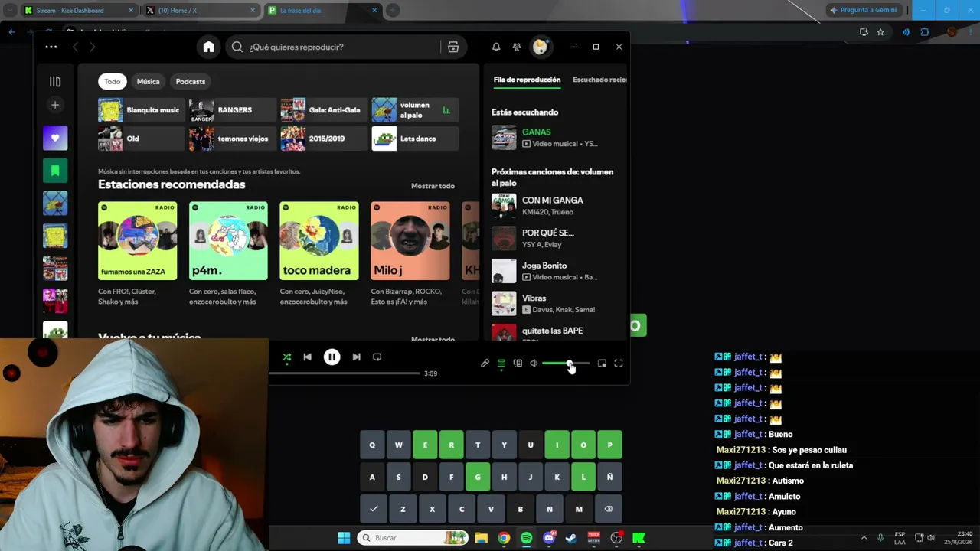This screenshot has width=980, height=551.
Task: Click Pregunta a Gemini in the browser
Action: [863, 10]
